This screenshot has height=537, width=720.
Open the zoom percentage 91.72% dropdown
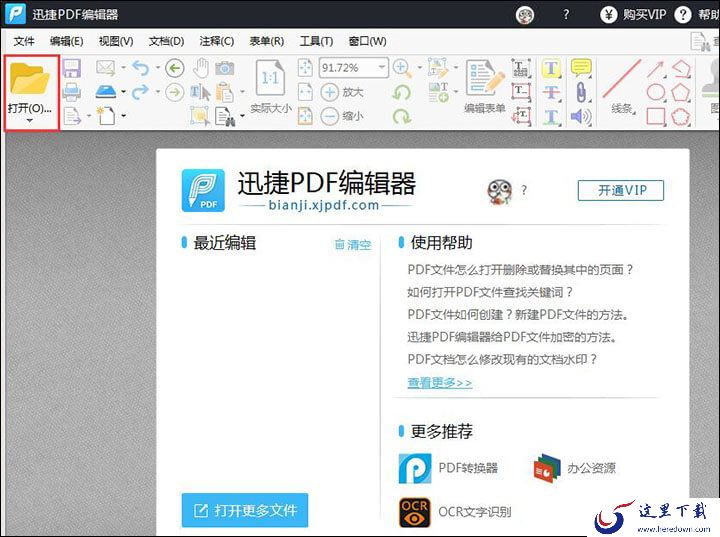382,67
